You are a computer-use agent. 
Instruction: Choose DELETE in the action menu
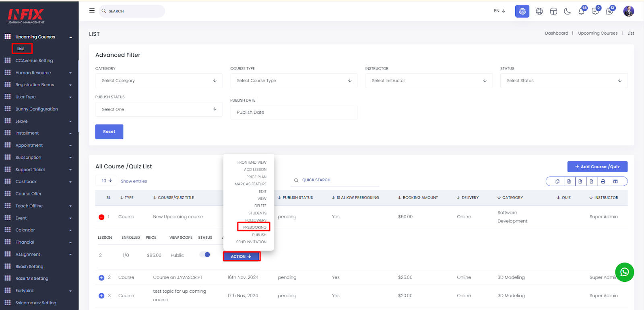[x=260, y=206]
